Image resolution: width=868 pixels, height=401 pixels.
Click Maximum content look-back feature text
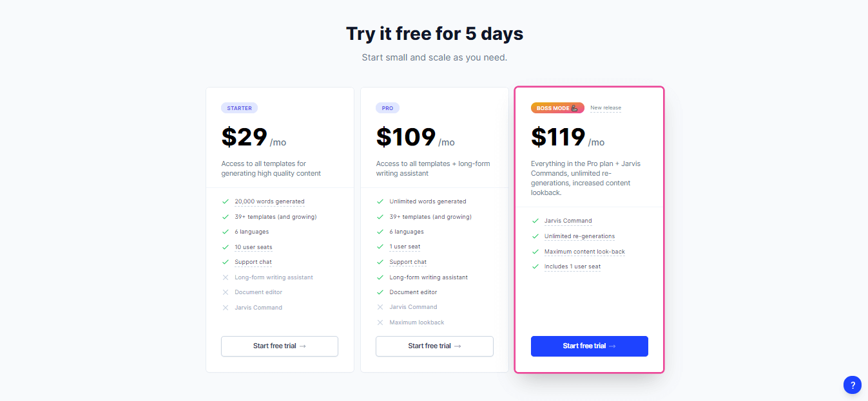[x=584, y=252]
